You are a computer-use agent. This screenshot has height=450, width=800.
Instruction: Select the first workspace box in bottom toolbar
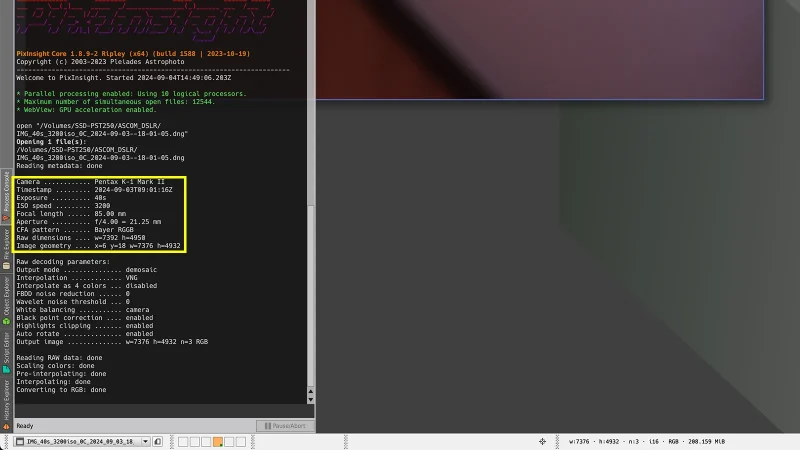click(183, 441)
